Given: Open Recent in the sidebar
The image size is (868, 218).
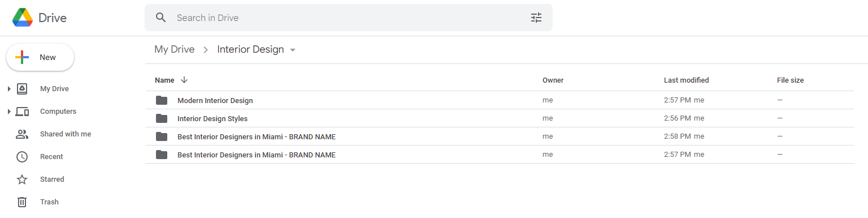Looking at the screenshot, I should [x=51, y=157].
